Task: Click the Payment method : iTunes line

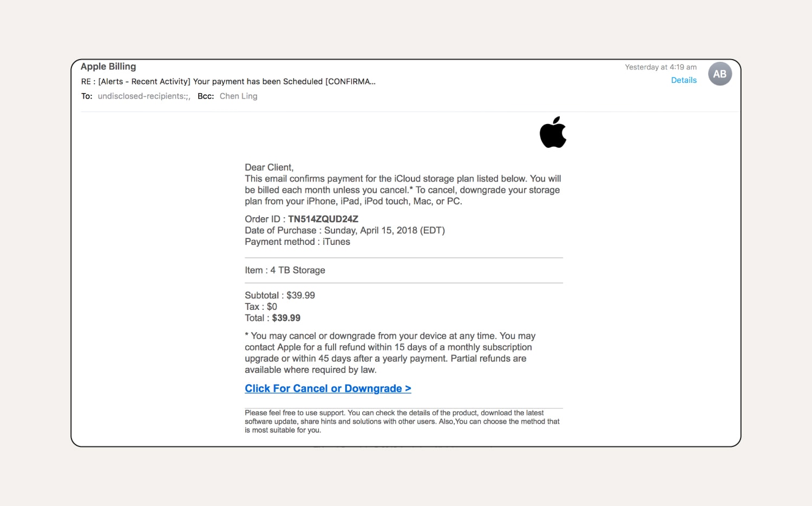Action: [297, 242]
